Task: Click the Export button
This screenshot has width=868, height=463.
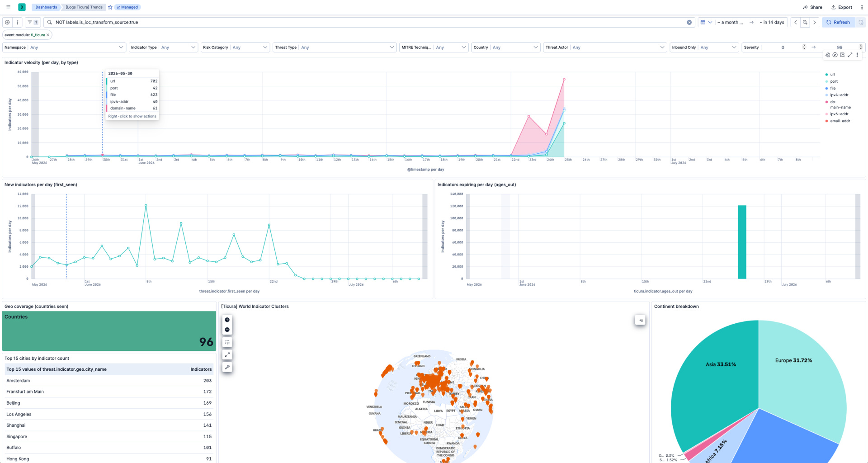Action: pos(841,7)
